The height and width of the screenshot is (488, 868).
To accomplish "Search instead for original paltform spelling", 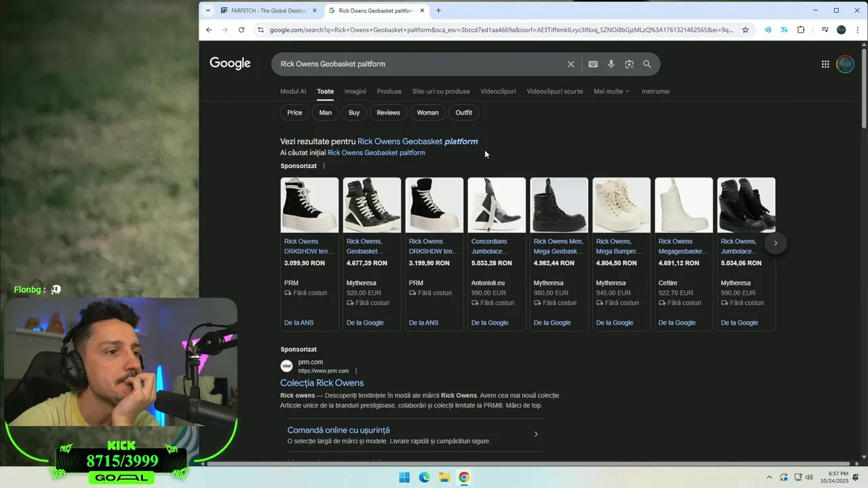I will coord(376,153).
